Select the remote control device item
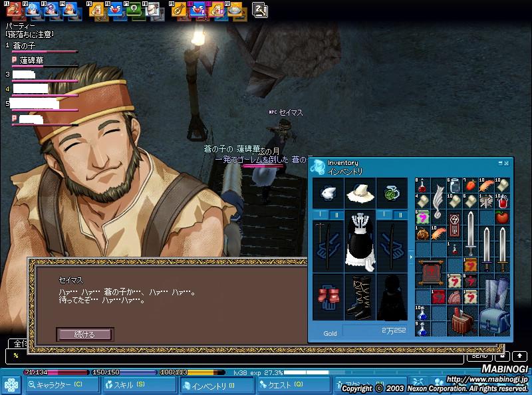 tap(454, 225)
